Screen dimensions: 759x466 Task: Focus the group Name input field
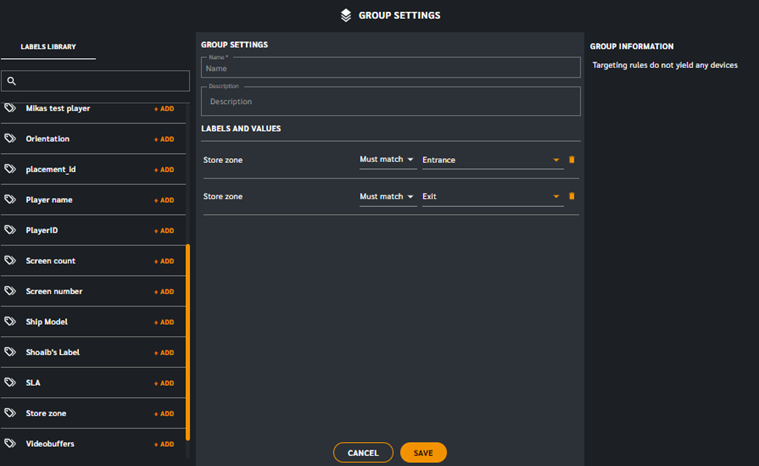pos(391,68)
